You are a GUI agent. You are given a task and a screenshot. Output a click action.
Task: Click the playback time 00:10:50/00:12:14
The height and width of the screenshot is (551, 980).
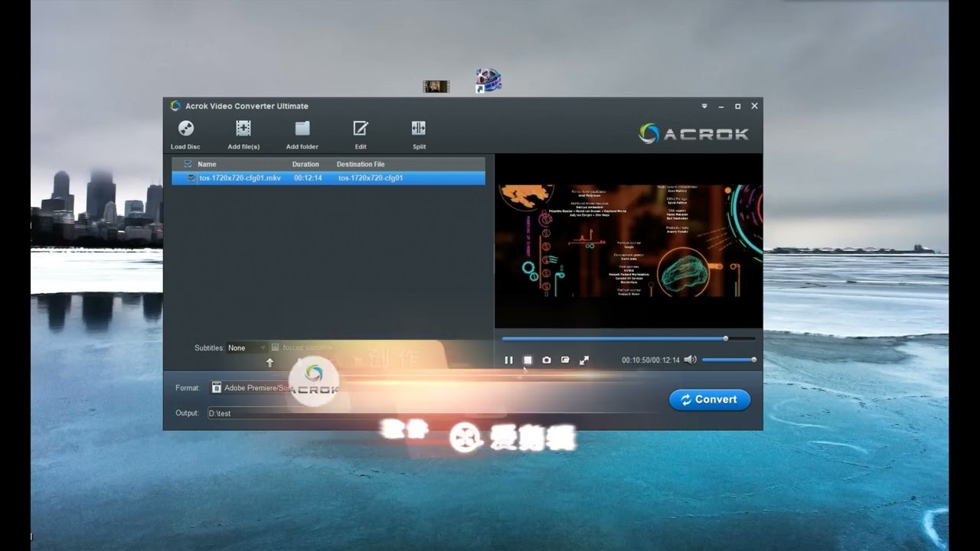(x=651, y=360)
